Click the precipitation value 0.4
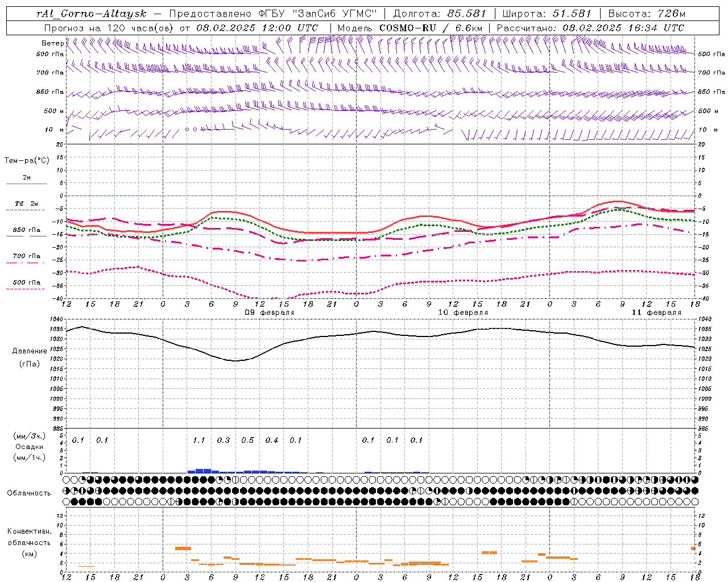 click(271, 440)
